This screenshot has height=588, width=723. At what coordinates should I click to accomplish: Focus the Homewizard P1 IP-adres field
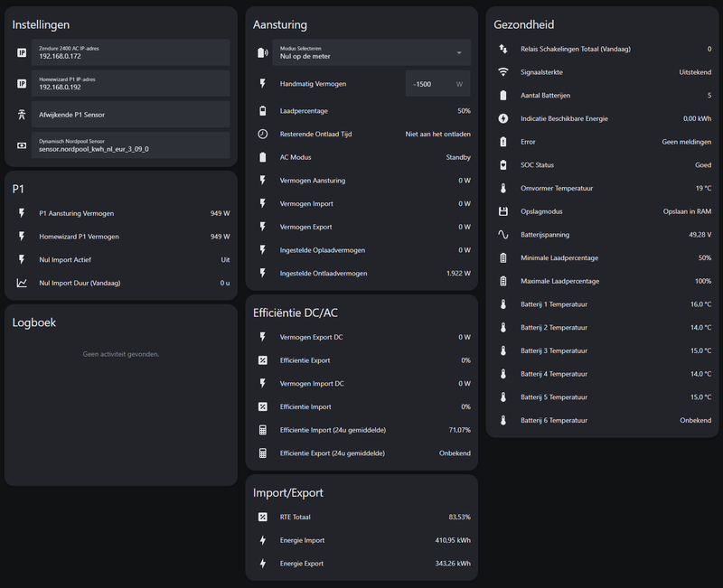point(130,84)
